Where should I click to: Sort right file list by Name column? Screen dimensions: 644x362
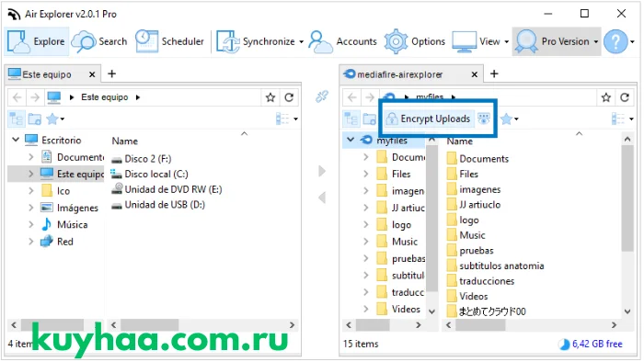[460, 141]
